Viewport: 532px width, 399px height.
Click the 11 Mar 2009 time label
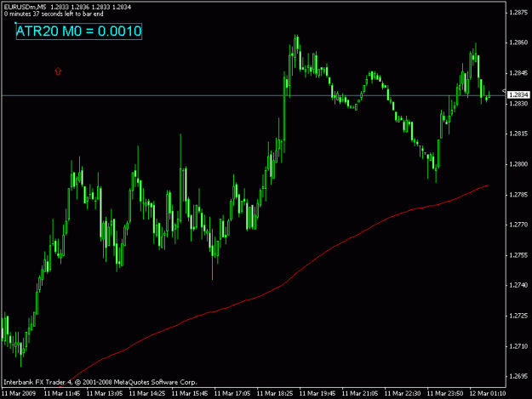19,394
